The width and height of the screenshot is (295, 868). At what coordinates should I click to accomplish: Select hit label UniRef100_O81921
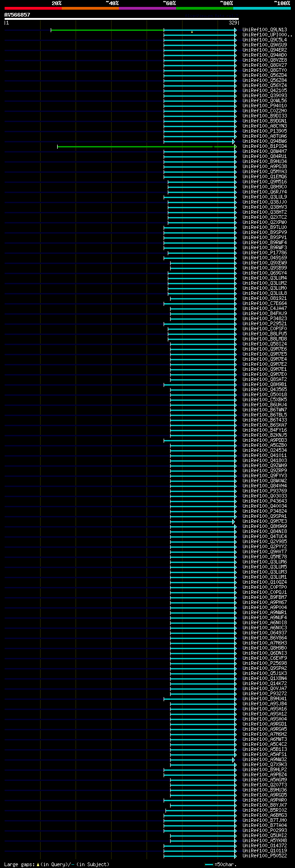[x=265, y=299]
